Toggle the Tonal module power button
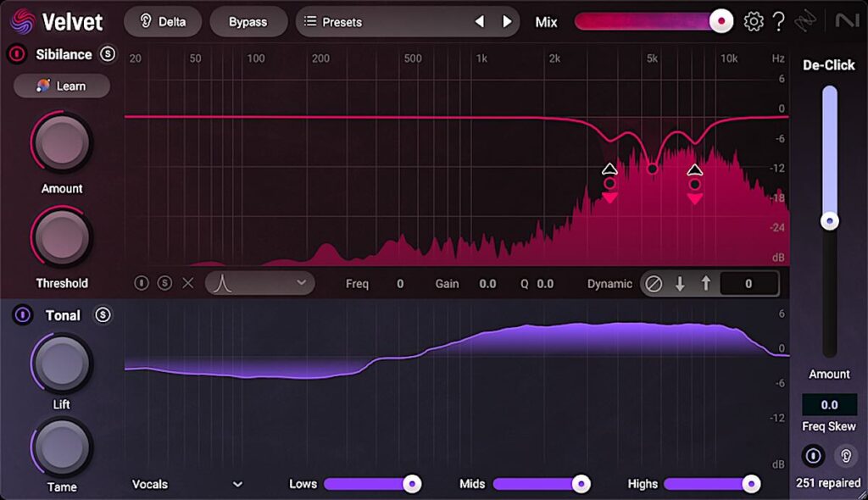The image size is (868, 500). click(x=21, y=315)
